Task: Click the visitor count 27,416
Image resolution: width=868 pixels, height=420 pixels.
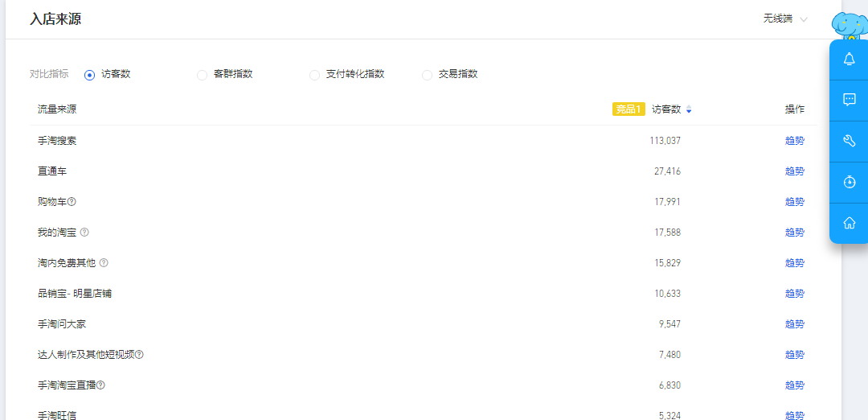Action: pyautogui.click(x=667, y=171)
